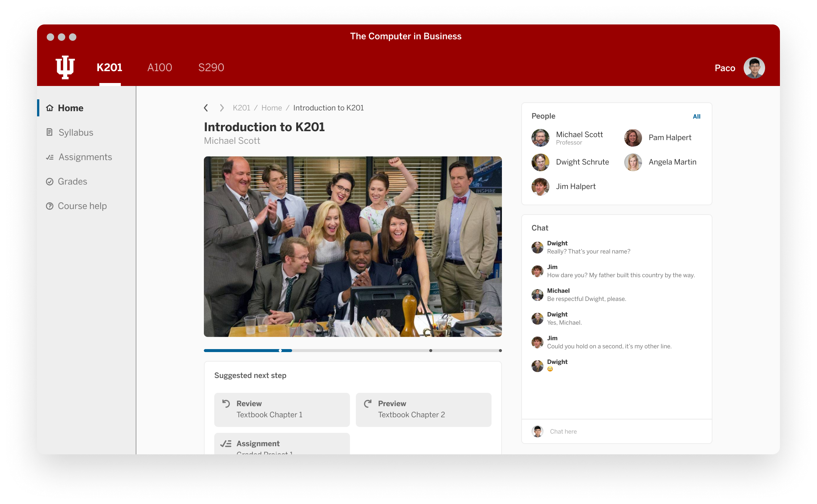Screen dimensions: 817x504
Task: Click the middle gray progress marker dot
Action: point(431,351)
